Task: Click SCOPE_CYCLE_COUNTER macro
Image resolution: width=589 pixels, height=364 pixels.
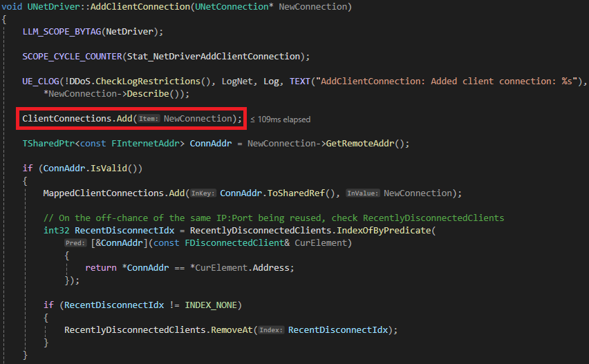Action: (72, 56)
